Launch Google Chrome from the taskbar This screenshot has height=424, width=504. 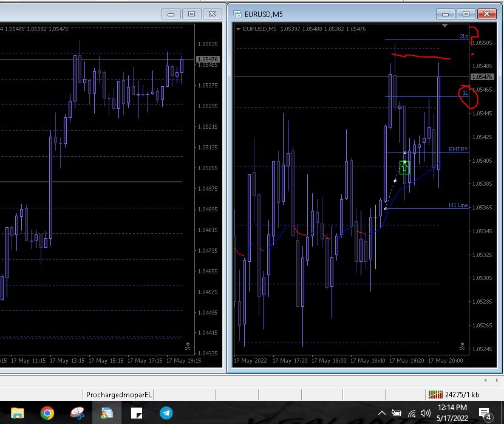coord(47,413)
